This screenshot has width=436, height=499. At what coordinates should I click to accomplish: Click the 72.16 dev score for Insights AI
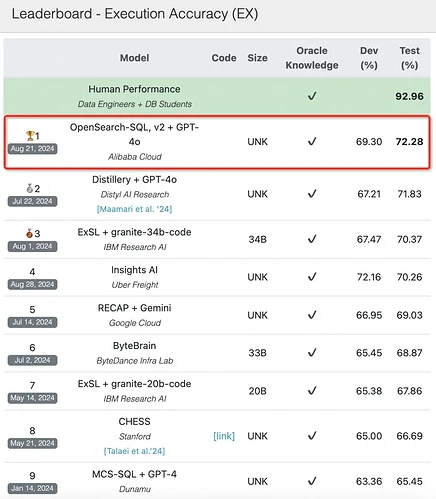coord(369,277)
